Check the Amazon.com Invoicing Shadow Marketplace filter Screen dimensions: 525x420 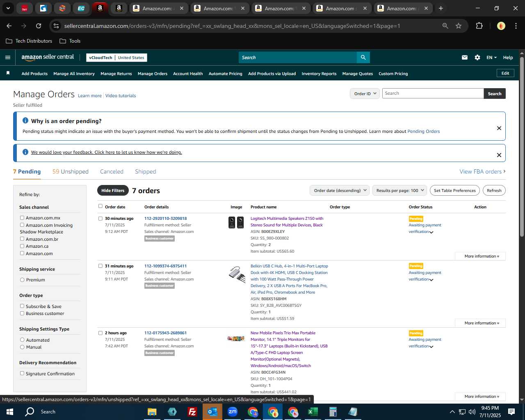[x=22, y=225]
